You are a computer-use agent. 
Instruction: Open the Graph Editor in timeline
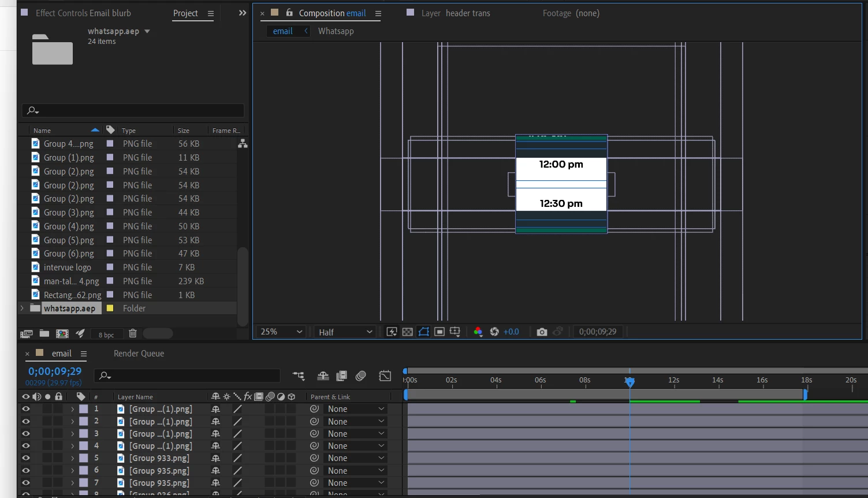tap(385, 376)
